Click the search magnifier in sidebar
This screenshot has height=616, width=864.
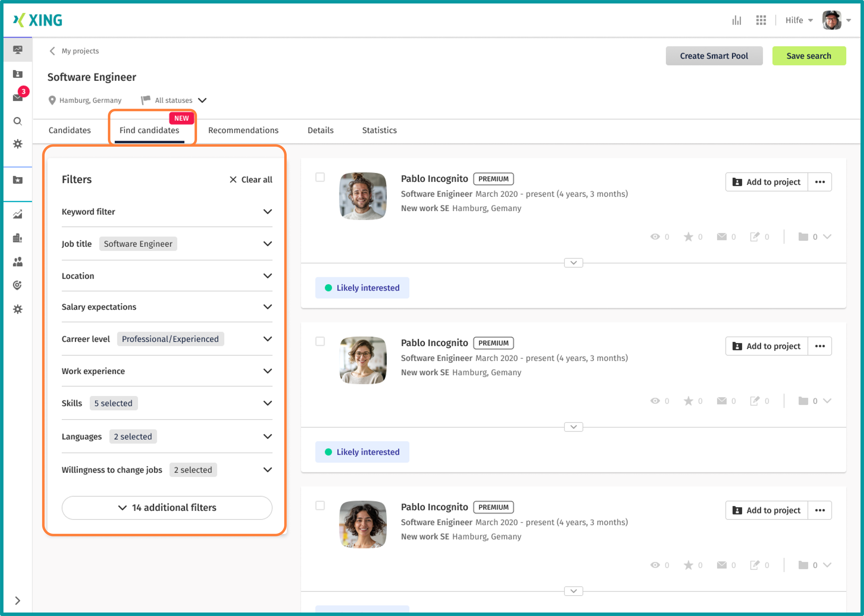17,121
